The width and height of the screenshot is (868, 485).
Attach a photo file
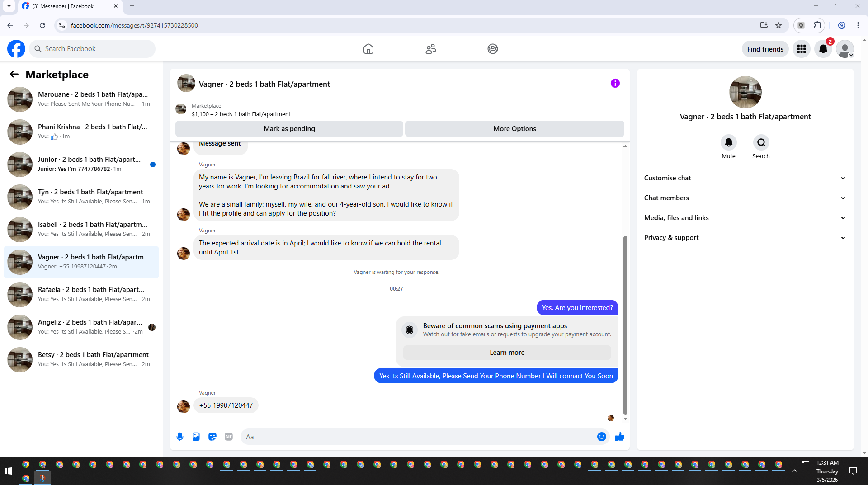point(196,437)
